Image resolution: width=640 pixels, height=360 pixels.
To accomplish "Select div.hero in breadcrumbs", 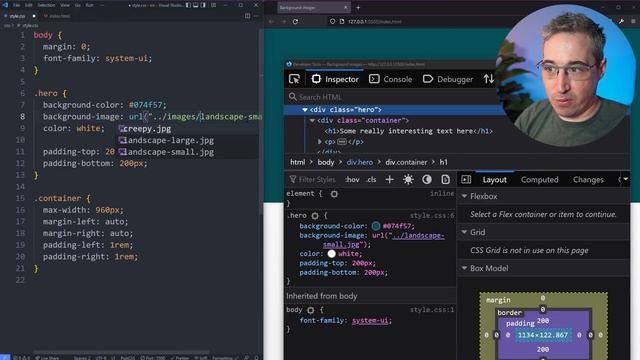I will click(x=360, y=162).
